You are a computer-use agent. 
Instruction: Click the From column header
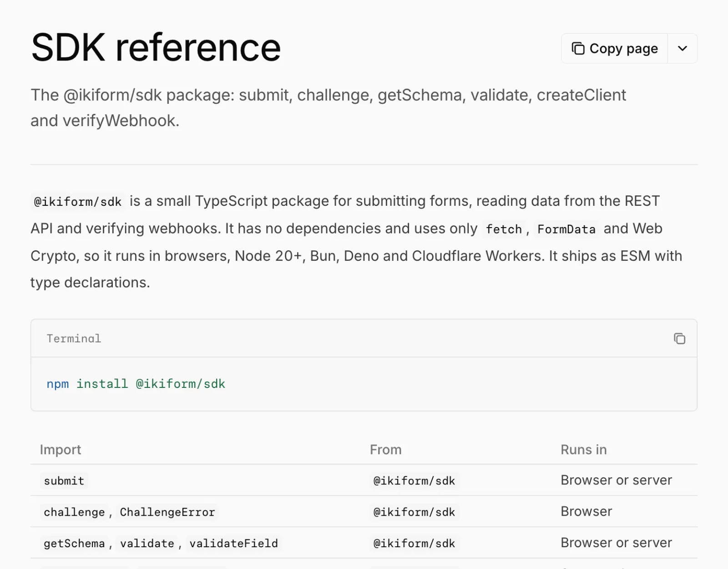[x=385, y=450]
